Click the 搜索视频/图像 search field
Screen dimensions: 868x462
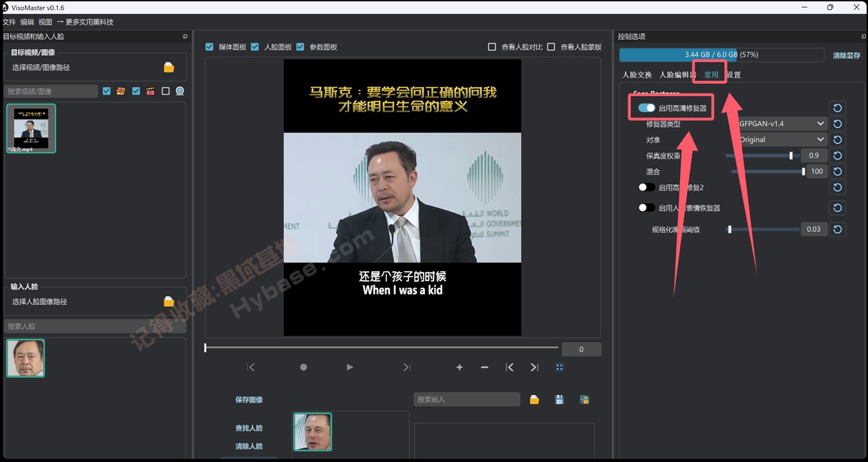pyautogui.click(x=52, y=91)
